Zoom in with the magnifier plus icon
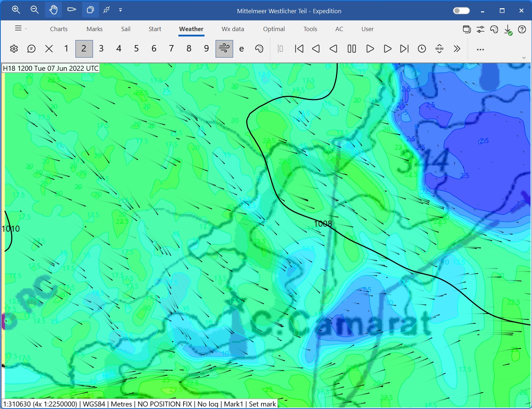Image resolution: width=532 pixels, height=409 pixels. coord(16,10)
